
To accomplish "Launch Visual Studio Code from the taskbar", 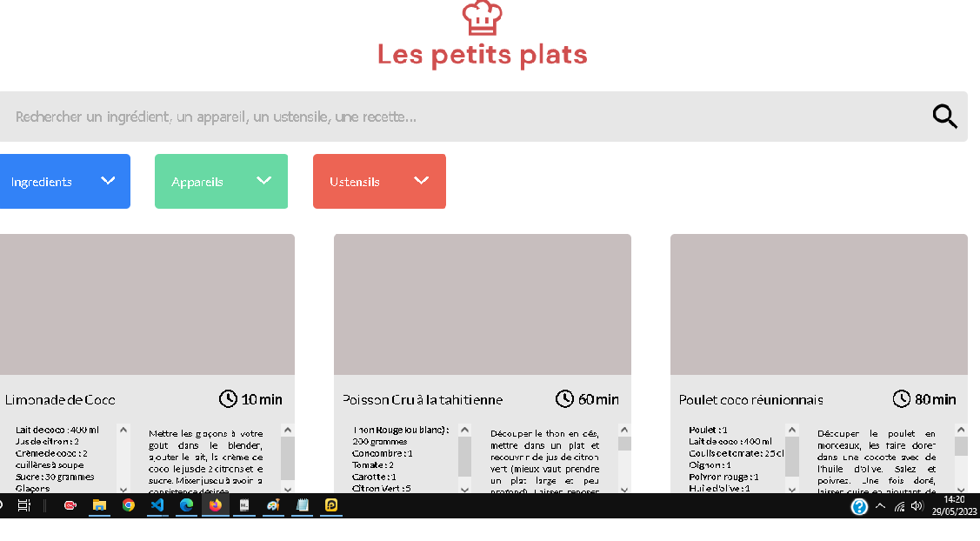I will pyautogui.click(x=157, y=505).
